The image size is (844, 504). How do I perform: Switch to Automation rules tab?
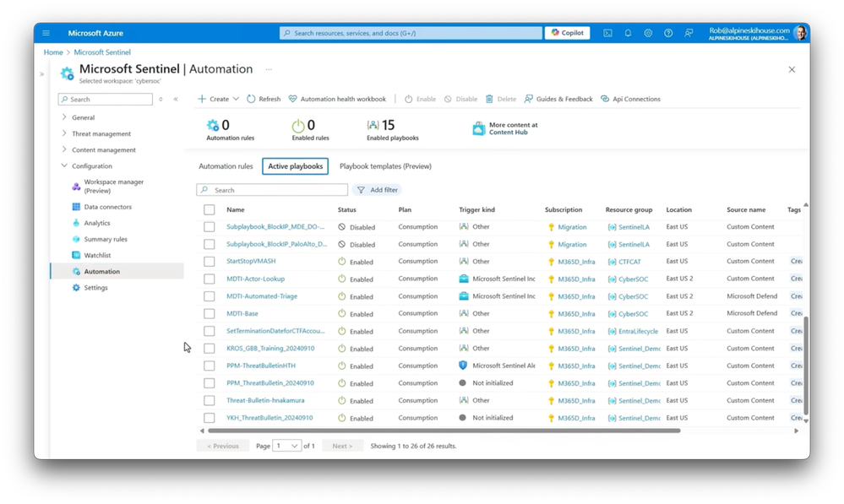coord(226,166)
